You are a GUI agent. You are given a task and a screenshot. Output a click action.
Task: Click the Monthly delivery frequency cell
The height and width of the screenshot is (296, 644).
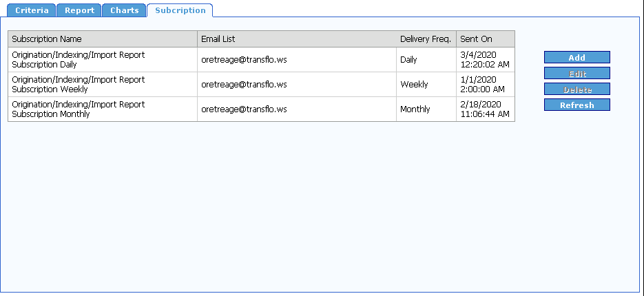415,109
